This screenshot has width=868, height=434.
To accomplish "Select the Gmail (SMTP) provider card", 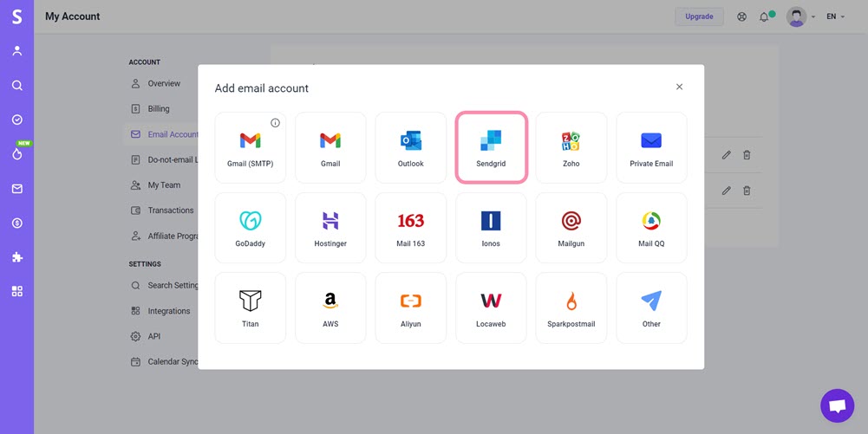I will coord(251,147).
